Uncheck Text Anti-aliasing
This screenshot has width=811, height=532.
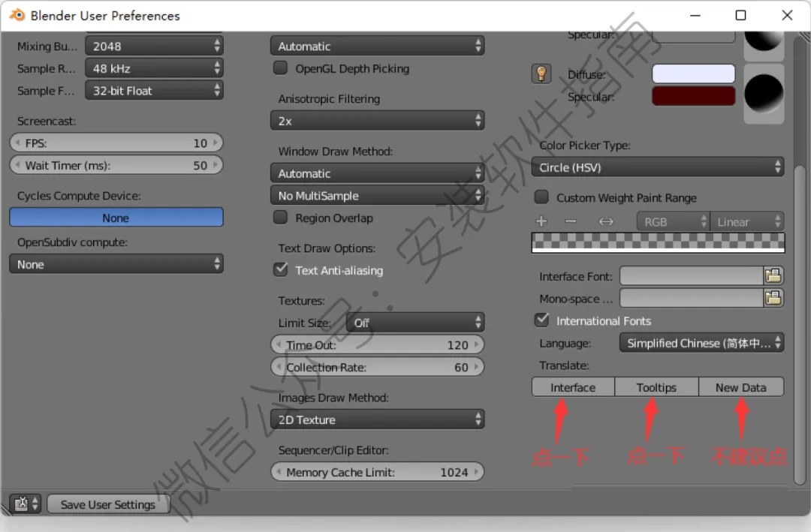[280, 270]
